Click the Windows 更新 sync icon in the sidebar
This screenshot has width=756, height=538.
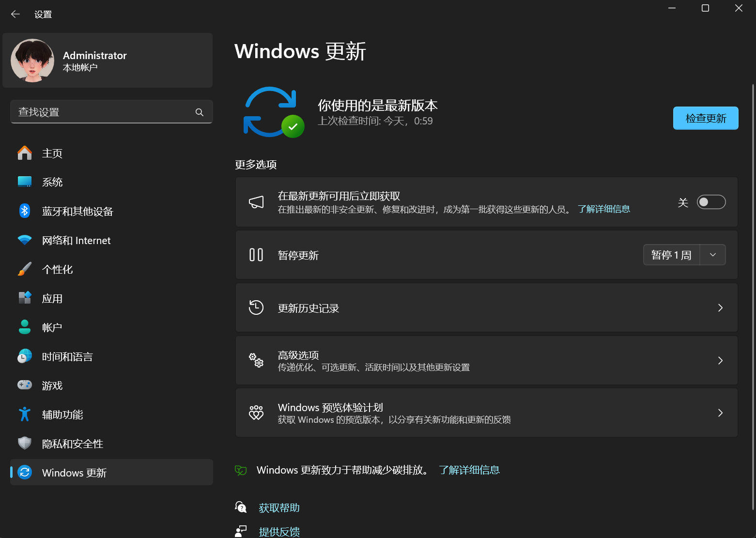[25, 472]
